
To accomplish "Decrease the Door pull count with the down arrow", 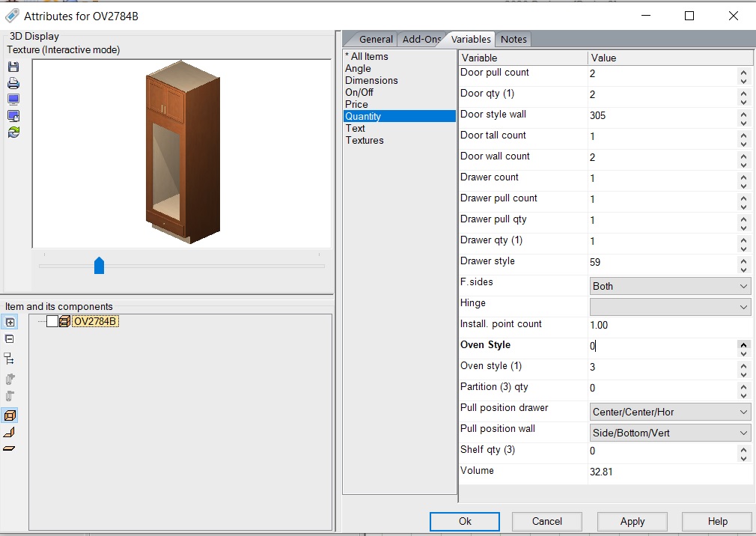I will [743, 82].
